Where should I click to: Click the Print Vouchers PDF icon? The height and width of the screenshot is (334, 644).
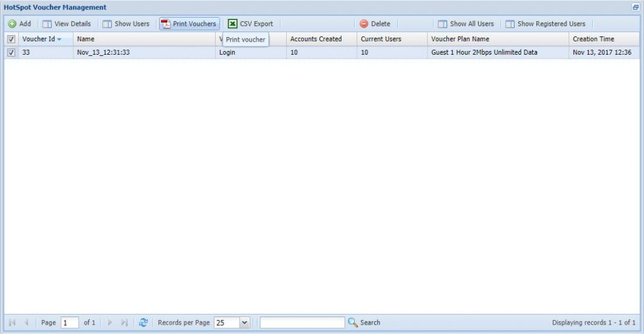click(166, 24)
